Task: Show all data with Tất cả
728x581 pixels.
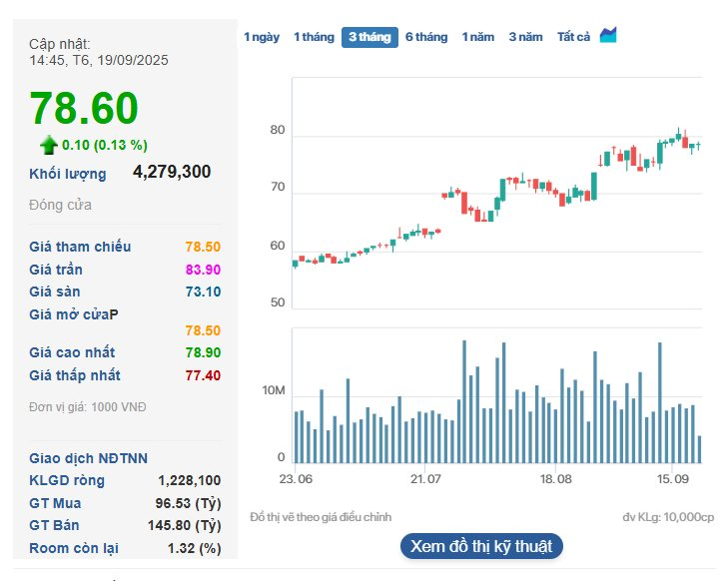Action: point(573,37)
